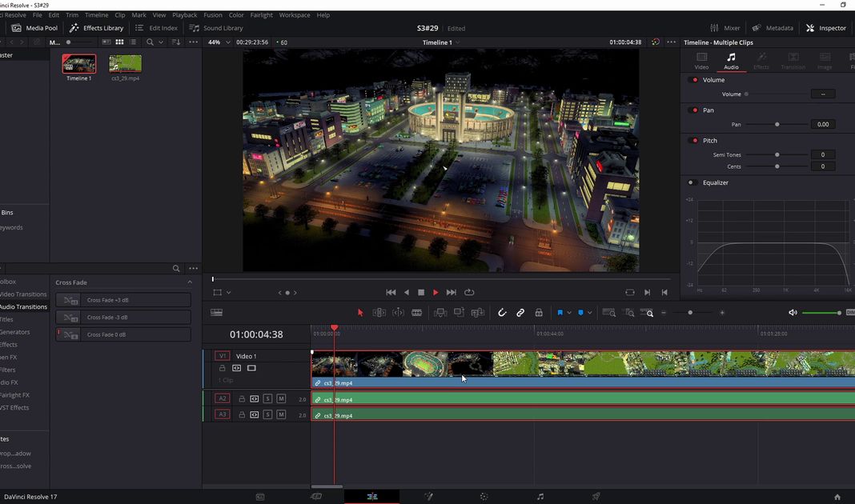Switch to the Video inspector tab
The width and height of the screenshot is (855, 504).
coord(701,60)
